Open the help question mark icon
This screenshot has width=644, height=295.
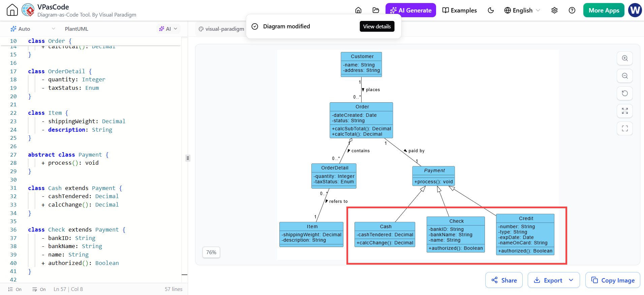point(572,10)
